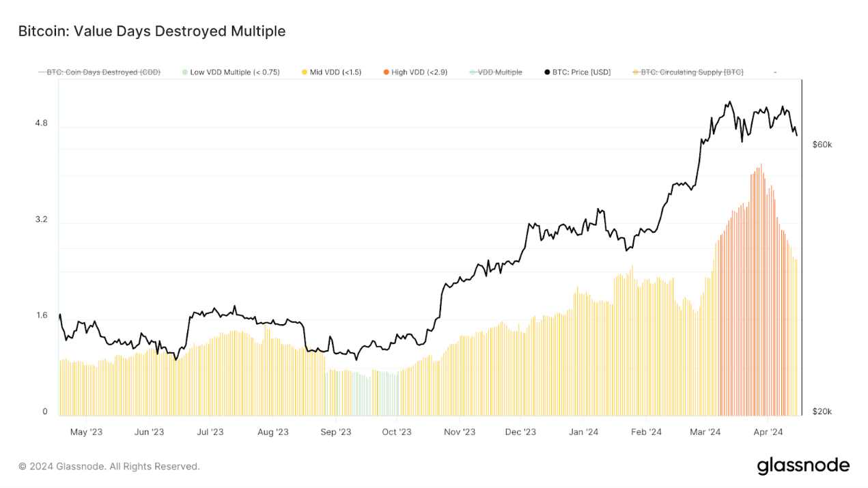Image resolution: width=868 pixels, height=488 pixels.
Task: Toggle the 'BTC: Coin Days Destroyed (CDD)' series
Action: coord(104,72)
